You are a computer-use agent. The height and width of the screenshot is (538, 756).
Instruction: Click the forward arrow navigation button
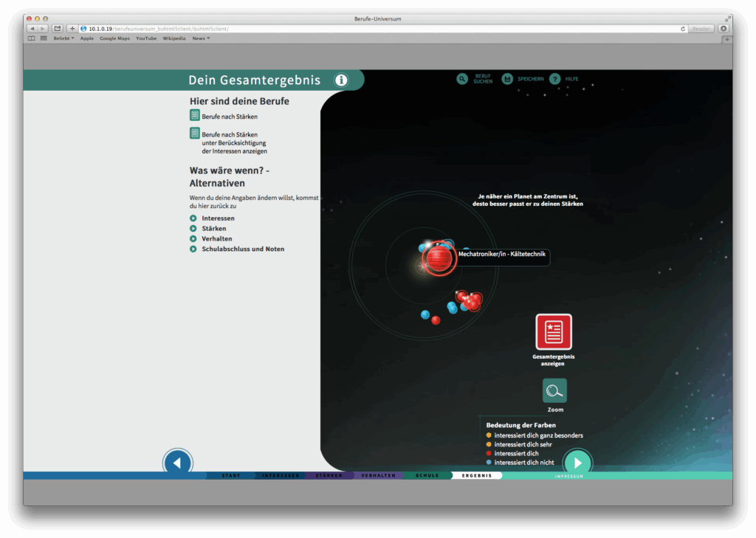pyautogui.click(x=577, y=463)
